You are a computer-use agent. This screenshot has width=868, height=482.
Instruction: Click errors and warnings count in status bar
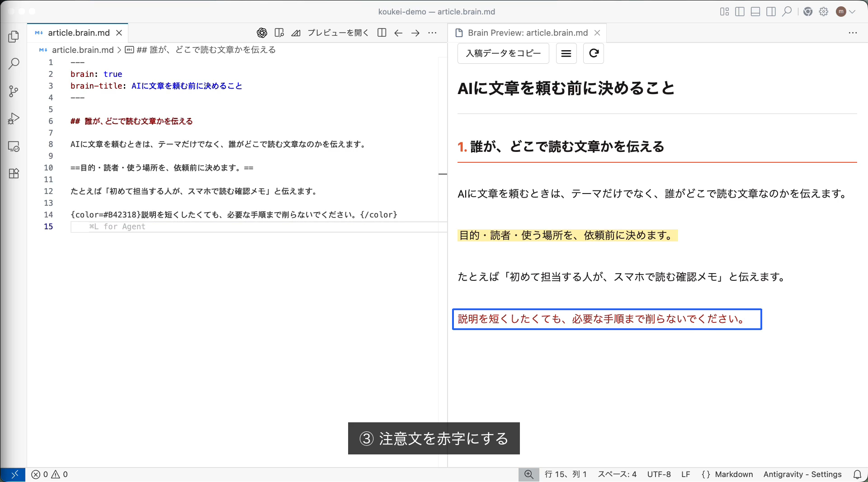tap(50, 474)
